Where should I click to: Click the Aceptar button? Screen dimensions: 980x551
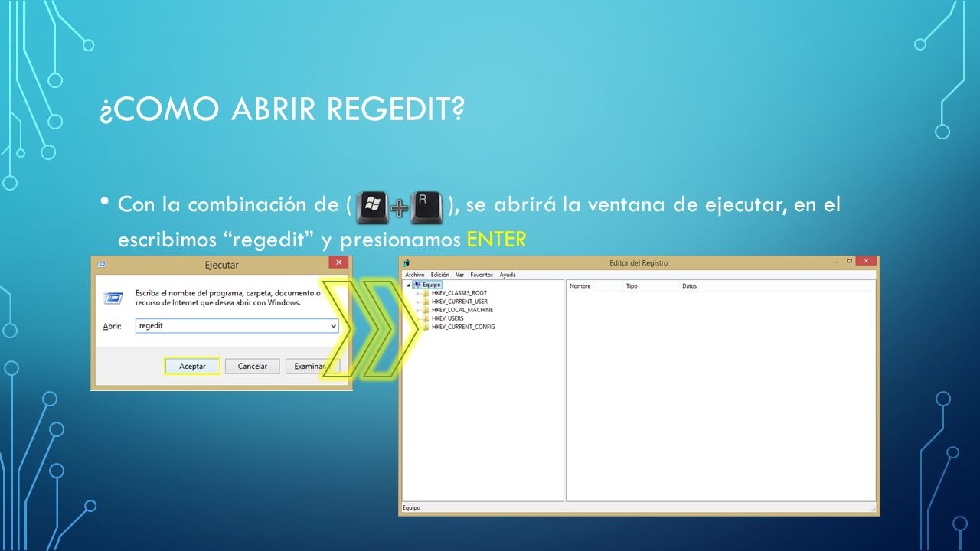[192, 367]
